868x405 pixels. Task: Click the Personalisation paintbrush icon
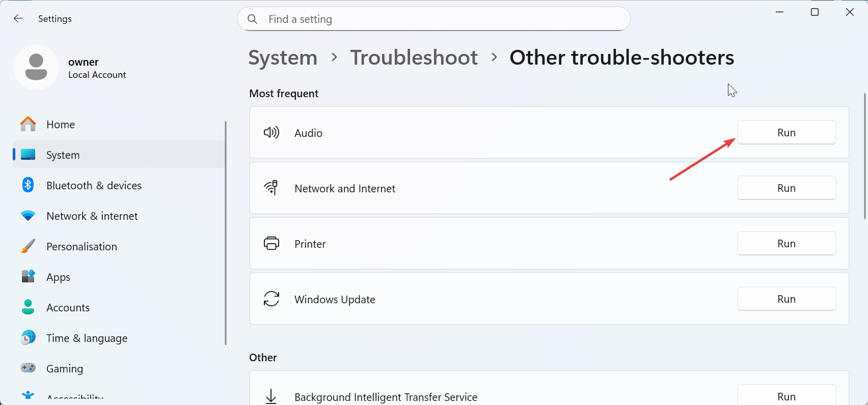pyautogui.click(x=28, y=246)
